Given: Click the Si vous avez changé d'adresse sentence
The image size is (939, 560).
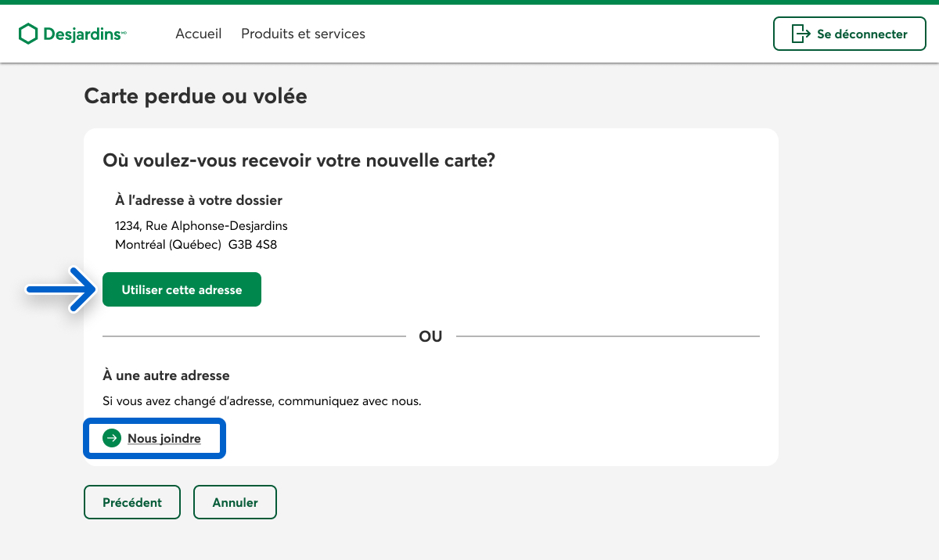Looking at the screenshot, I should coord(262,401).
